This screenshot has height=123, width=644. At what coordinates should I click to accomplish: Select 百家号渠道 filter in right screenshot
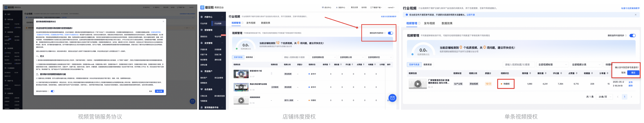point(414,64)
